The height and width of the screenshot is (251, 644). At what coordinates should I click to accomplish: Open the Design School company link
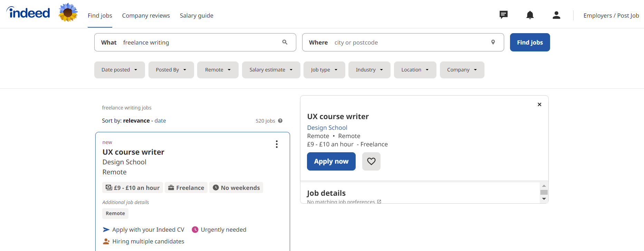point(327,128)
